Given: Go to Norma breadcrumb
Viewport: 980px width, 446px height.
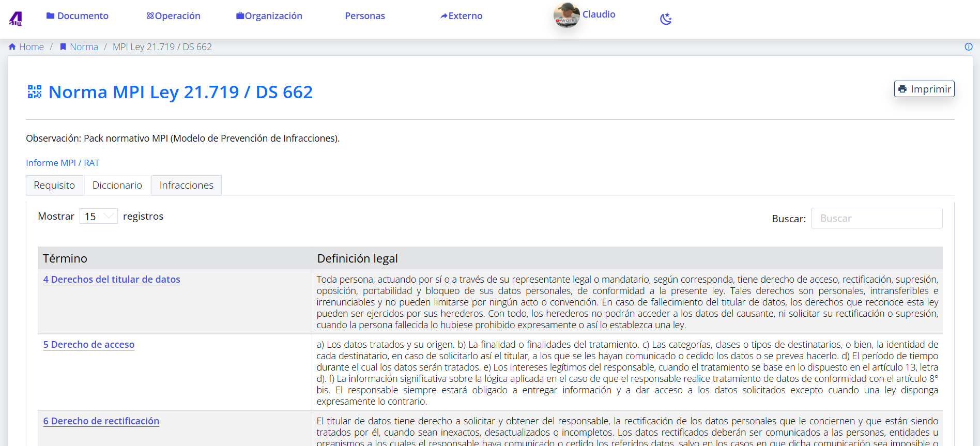Looking at the screenshot, I should [79, 47].
